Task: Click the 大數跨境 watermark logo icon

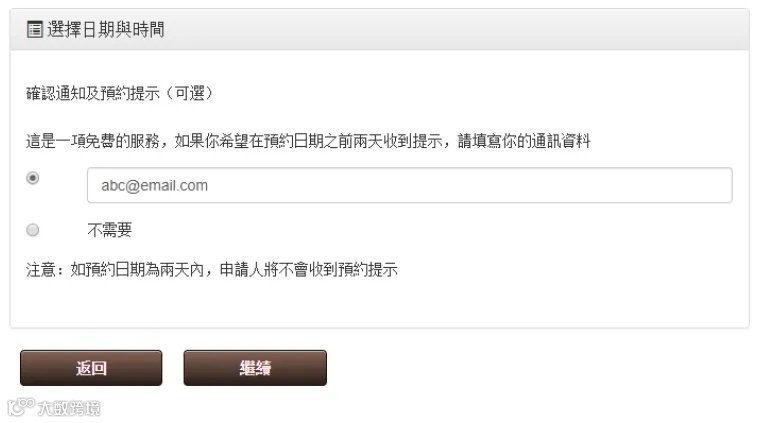Action: tap(21, 407)
